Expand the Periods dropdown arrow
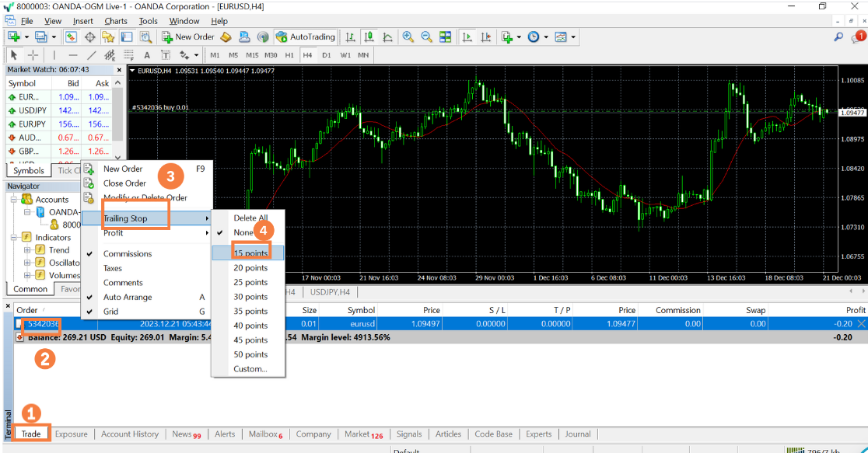868x453 pixels. pyautogui.click(x=546, y=37)
